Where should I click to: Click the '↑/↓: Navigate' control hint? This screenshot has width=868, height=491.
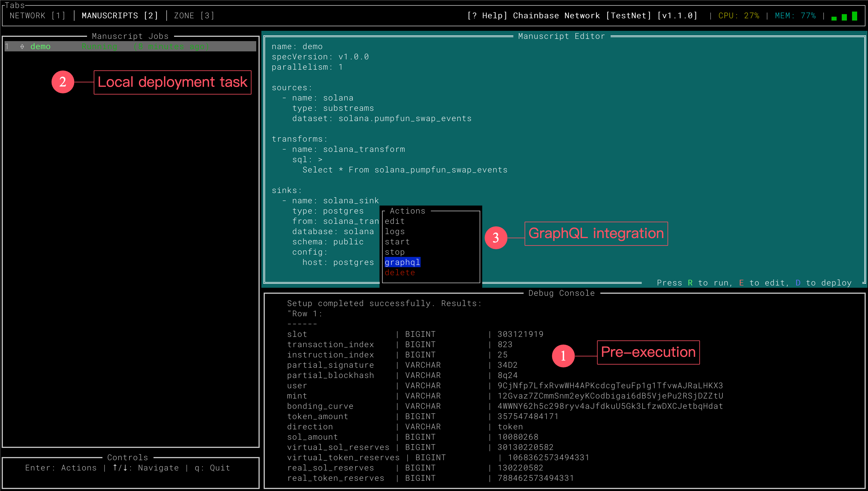pos(146,468)
